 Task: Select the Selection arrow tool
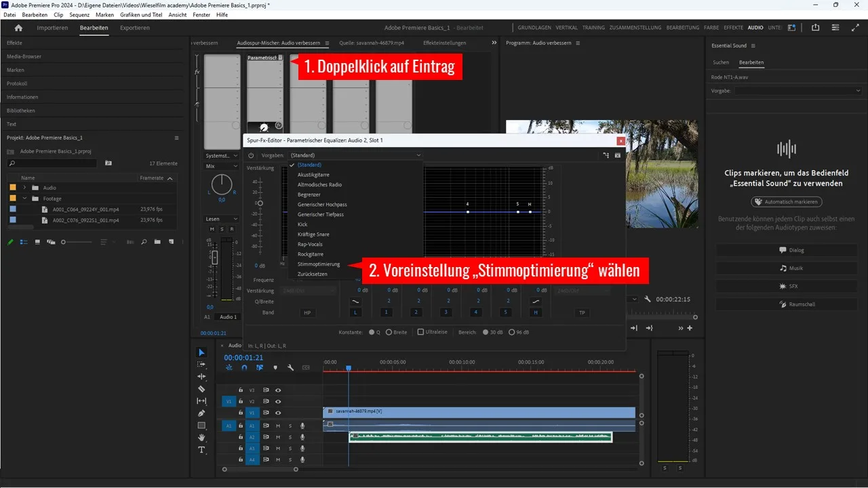[201, 352]
